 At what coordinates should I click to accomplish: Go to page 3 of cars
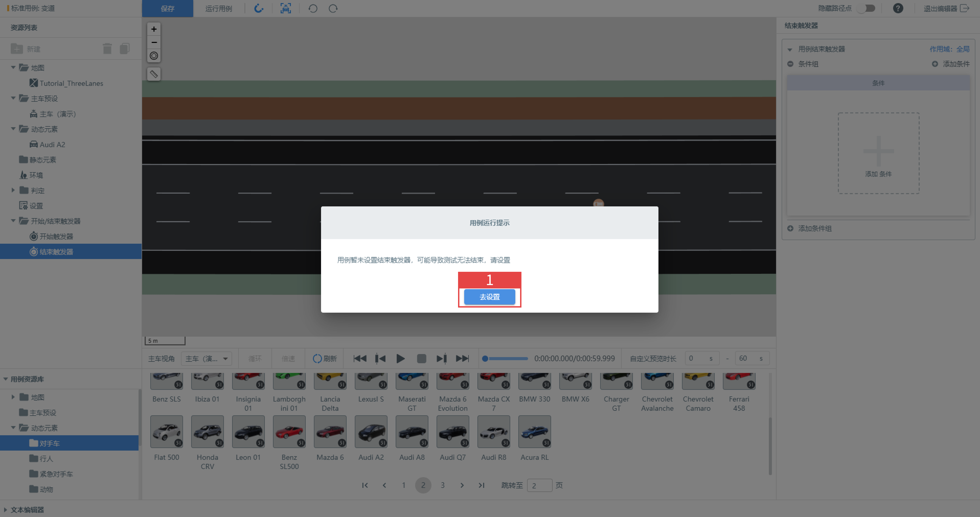click(x=442, y=485)
